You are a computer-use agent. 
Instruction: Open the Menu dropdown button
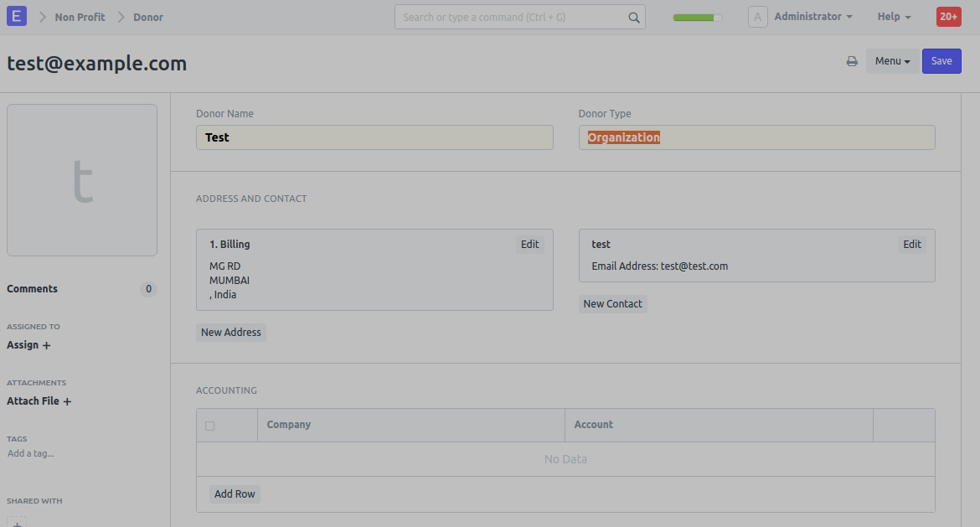(892, 61)
